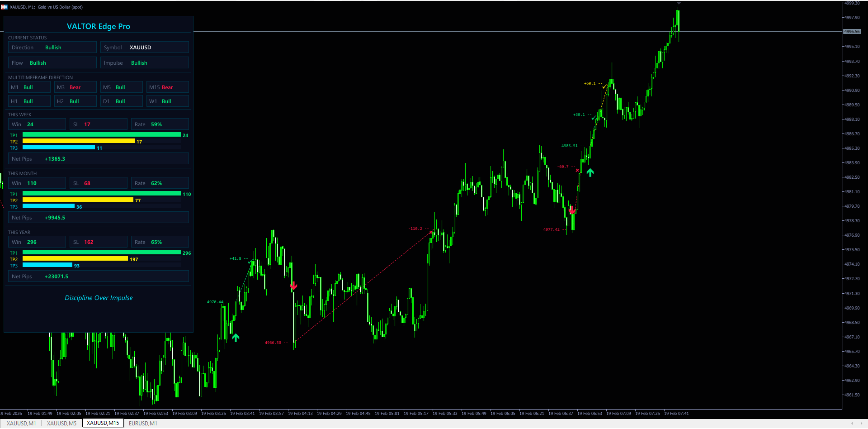Click the green buy arrow below the 4970.44 entry

coord(236,338)
